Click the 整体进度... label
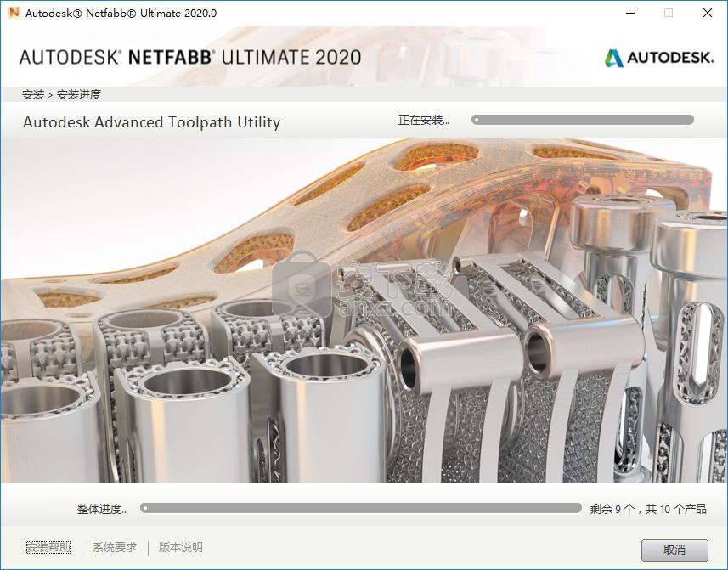This screenshot has height=570, width=728. pos(102,509)
